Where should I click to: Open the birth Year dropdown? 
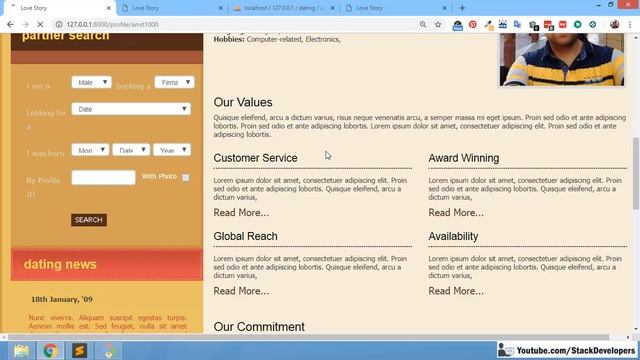[x=172, y=150]
